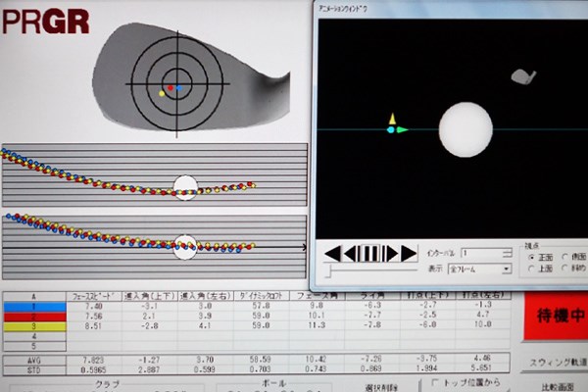The height and width of the screenshot is (392, 588).
Task: Click the yellow impact dot on clubface
Action: [x=162, y=94]
